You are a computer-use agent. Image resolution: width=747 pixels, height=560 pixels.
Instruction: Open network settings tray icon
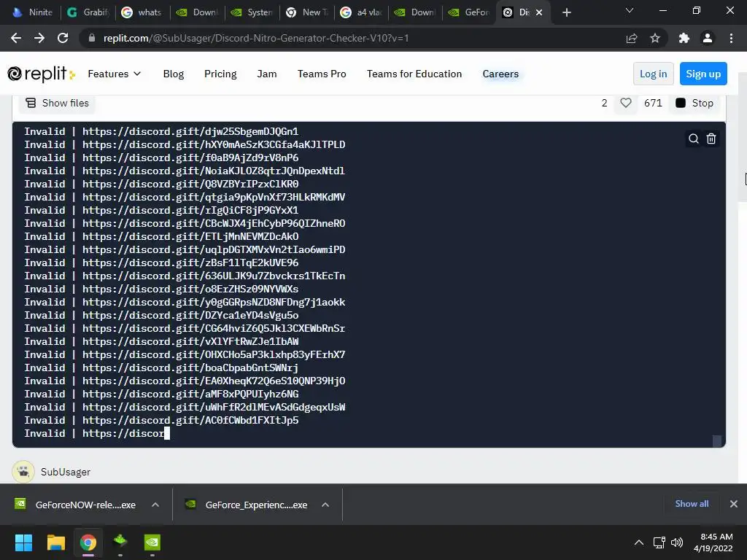[x=659, y=542]
